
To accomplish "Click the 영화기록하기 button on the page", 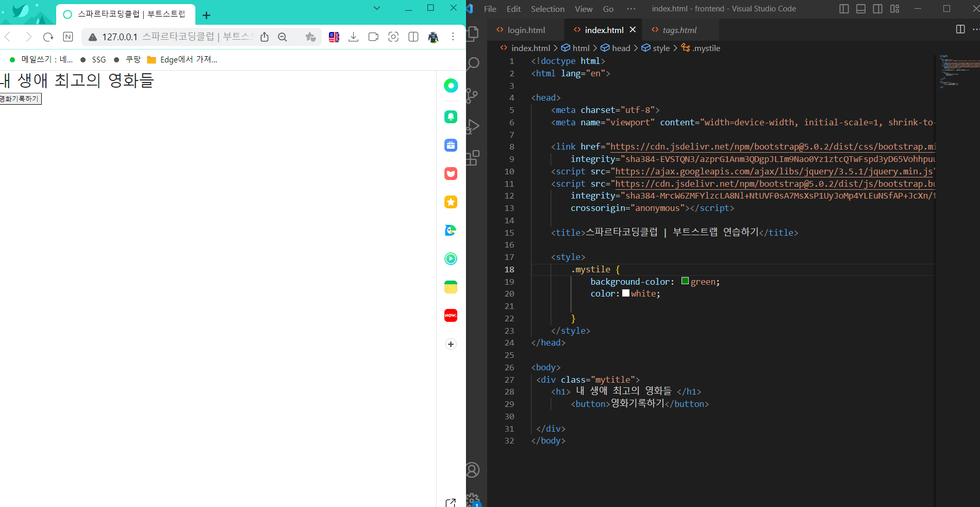I will point(20,99).
